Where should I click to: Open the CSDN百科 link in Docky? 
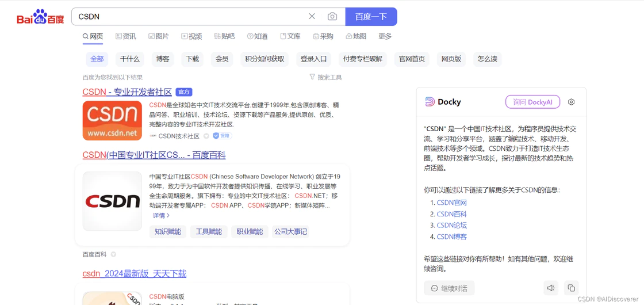pos(452,214)
